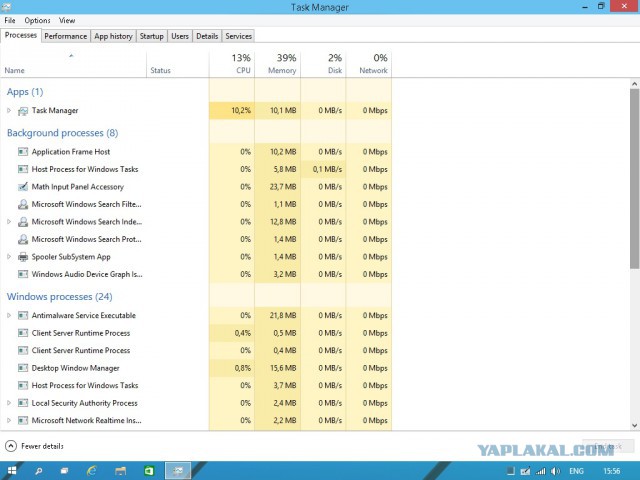The width and height of the screenshot is (640, 480).
Task: Sort by the Status column header
Action: pos(178,64)
